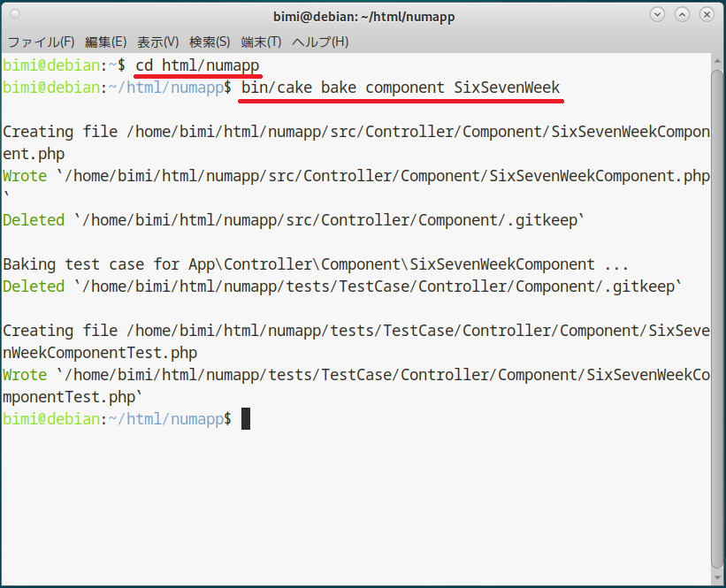Click the block cursor at bottom prompt
Image resolution: width=726 pixels, height=588 pixels.
pos(246,419)
